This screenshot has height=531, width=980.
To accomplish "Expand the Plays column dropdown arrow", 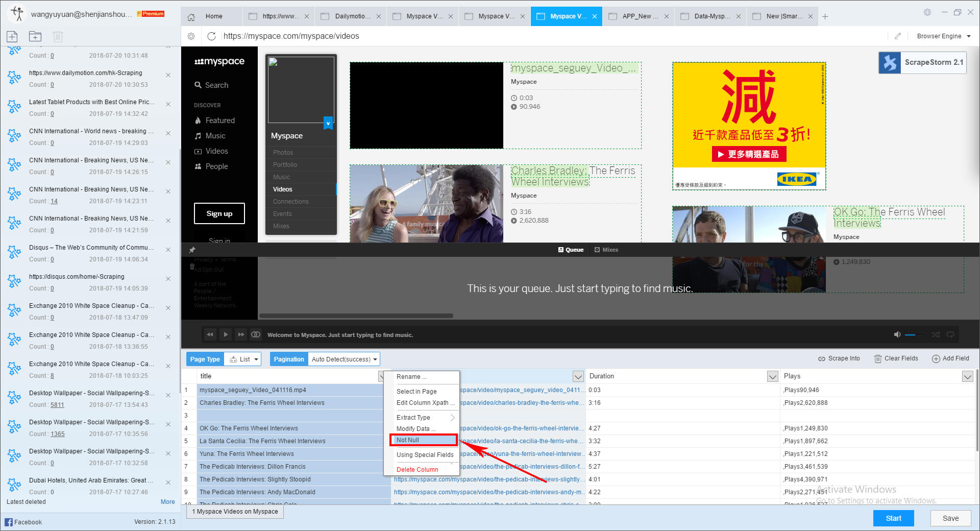I will 967,376.
